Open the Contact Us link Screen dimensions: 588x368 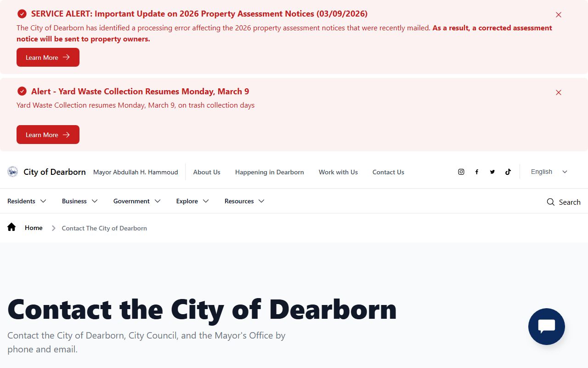388,172
